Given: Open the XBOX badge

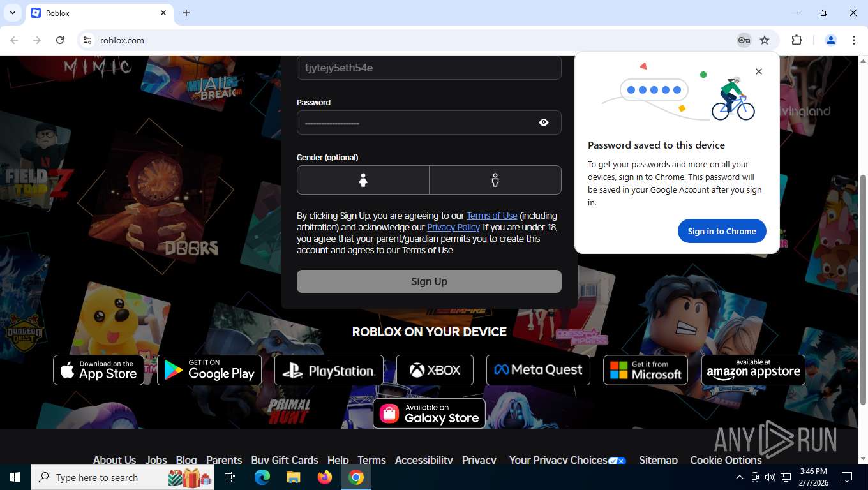Looking at the screenshot, I should click(x=435, y=370).
